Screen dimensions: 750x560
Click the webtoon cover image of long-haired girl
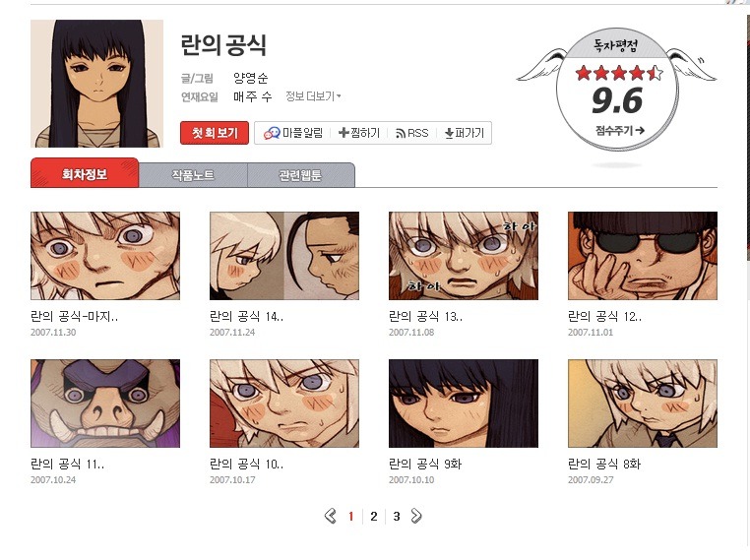point(96,84)
